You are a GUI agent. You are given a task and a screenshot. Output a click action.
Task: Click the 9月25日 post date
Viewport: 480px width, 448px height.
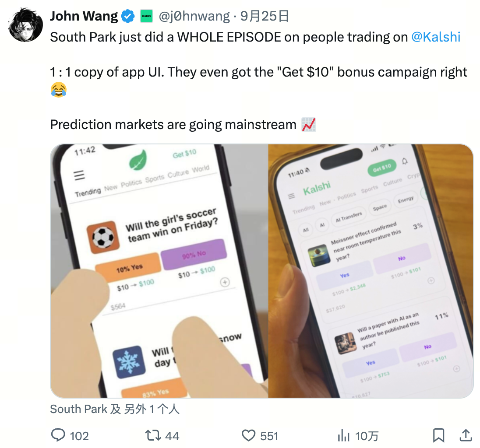click(x=265, y=16)
